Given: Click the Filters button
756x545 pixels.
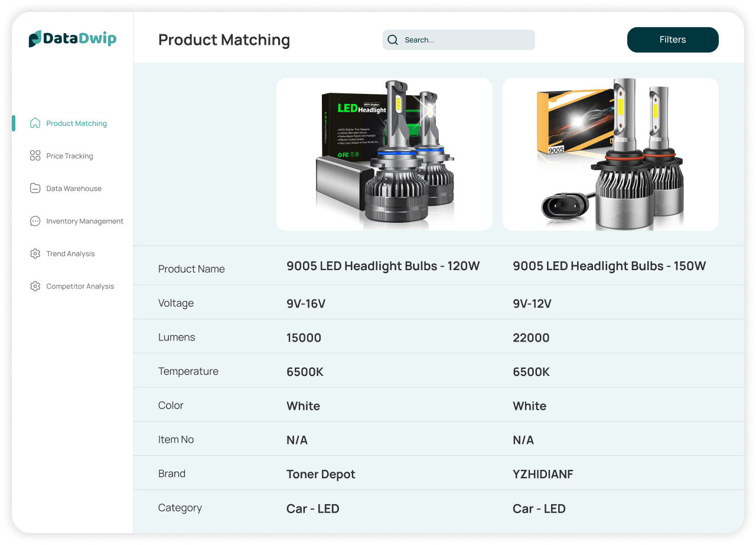Looking at the screenshot, I should coord(673,40).
